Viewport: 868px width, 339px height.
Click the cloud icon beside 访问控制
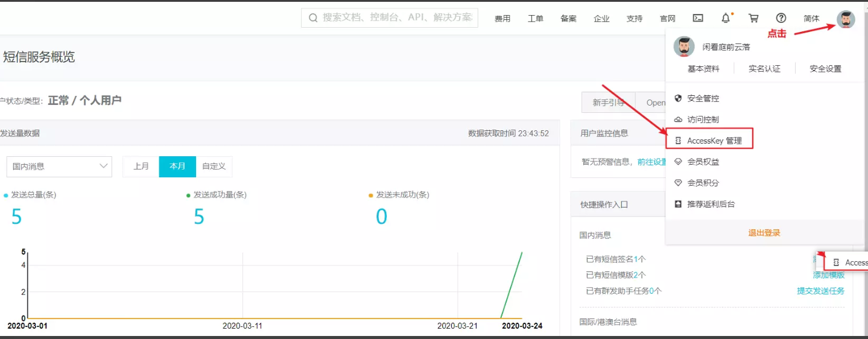point(678,119)
